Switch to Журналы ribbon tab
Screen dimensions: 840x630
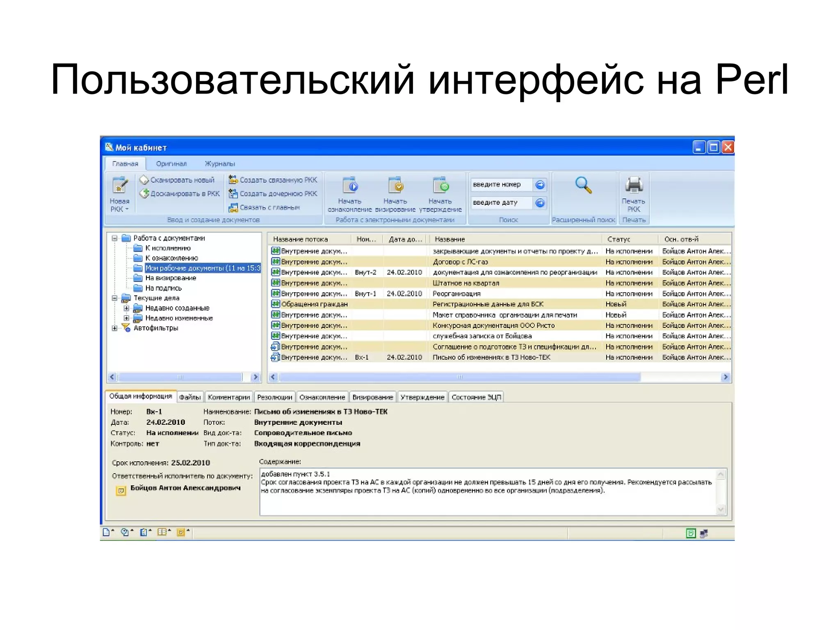[x=220, y=164]
